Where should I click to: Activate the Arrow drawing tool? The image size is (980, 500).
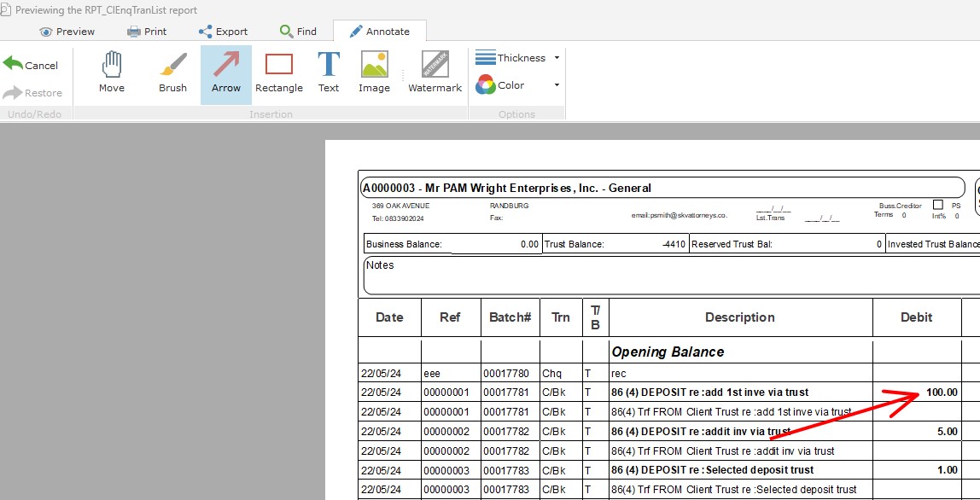[226, 73]
